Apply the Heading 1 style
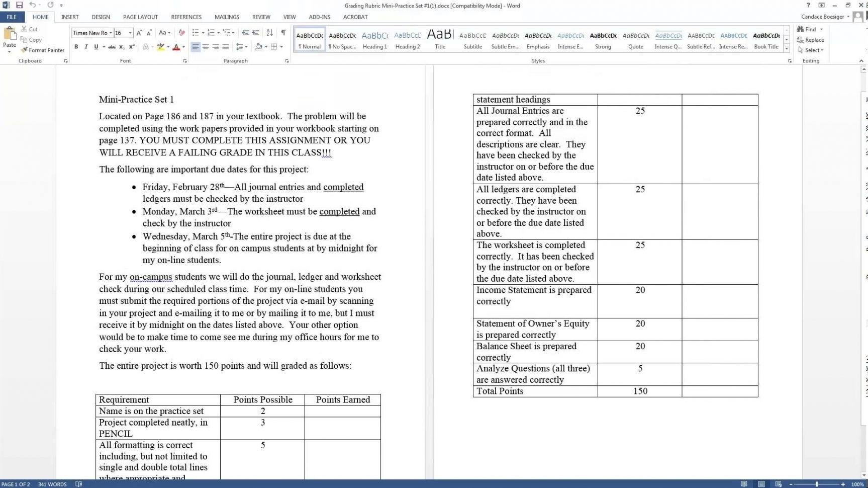The image size is (868, 488). click(x=374, y=39)
